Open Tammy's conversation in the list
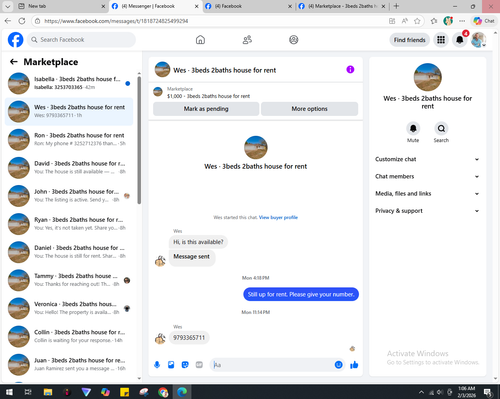Viewport: 500px width, 399px height. [x=69, y=280]
